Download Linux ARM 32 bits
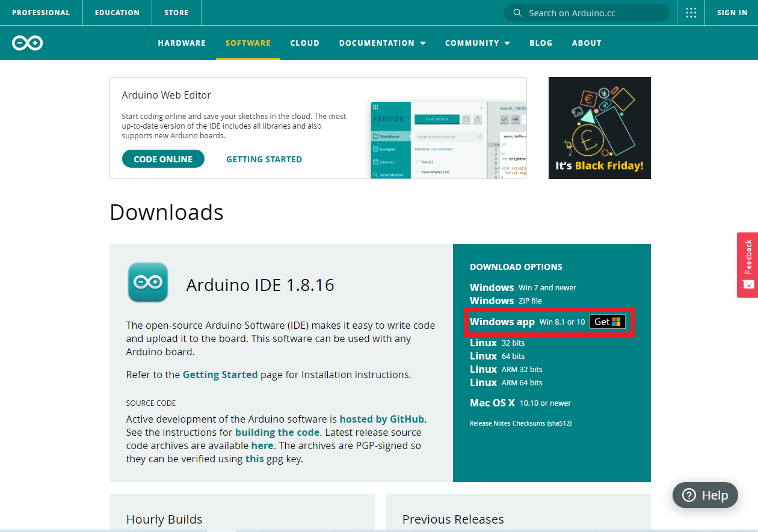 tap(506, 369)
